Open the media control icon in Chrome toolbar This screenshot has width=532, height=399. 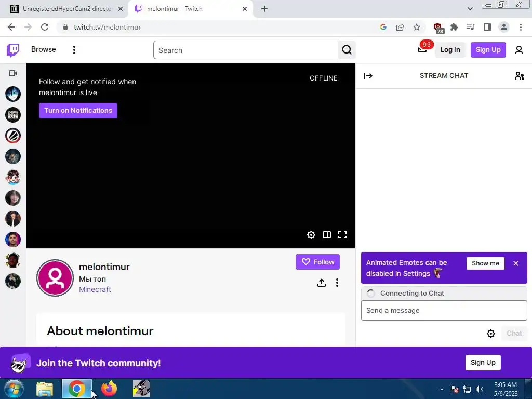click(471, 27)
